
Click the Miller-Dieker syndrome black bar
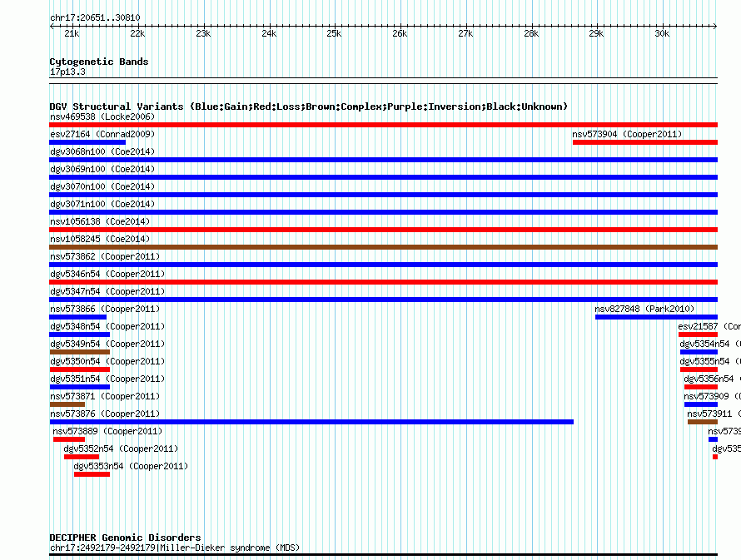[x=383, y=555]
